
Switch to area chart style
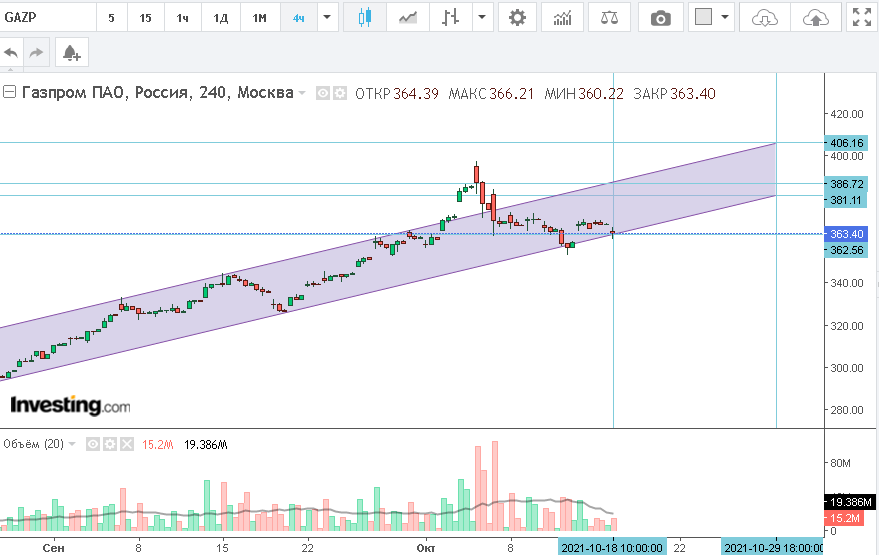click(x=408, y=17)
